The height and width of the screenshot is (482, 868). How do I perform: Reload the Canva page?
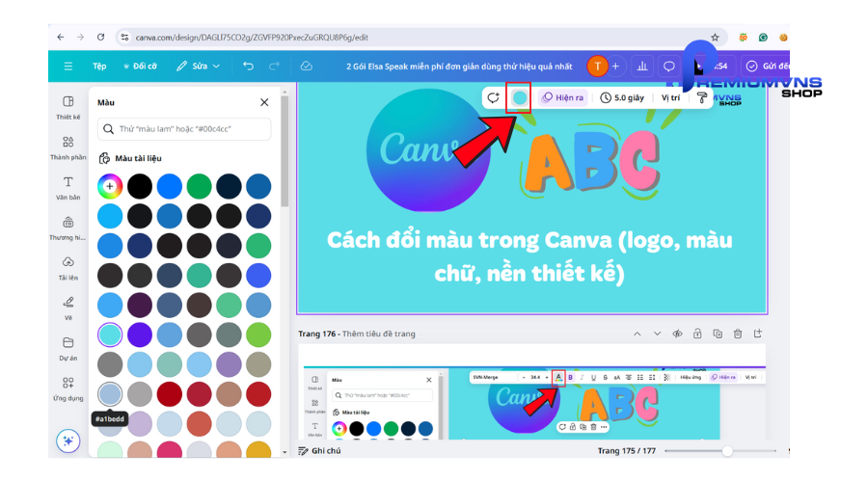coord(100,37)
